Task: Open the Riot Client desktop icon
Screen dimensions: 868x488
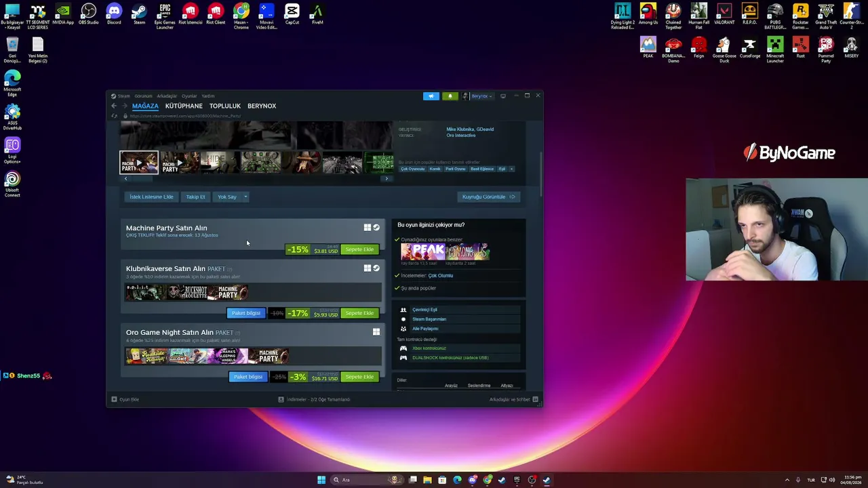Action: [216, 14]
